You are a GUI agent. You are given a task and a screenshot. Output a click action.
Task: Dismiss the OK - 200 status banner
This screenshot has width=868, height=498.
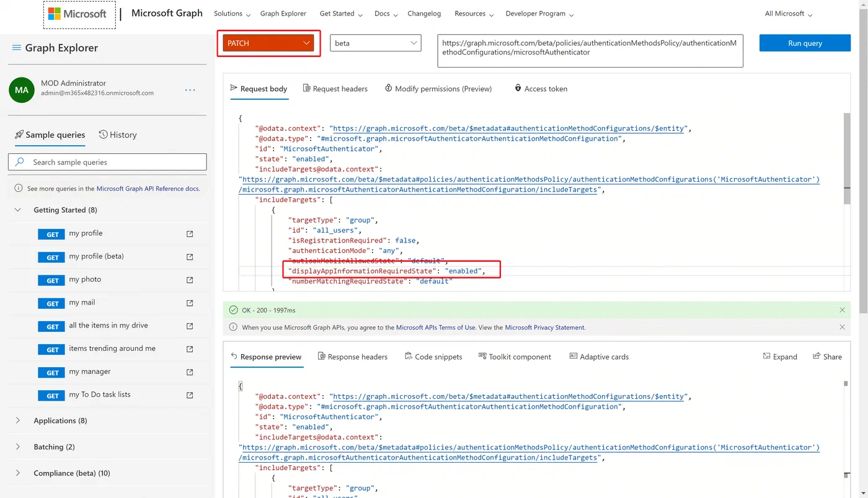pyautogui.click(x=842, y=310)
